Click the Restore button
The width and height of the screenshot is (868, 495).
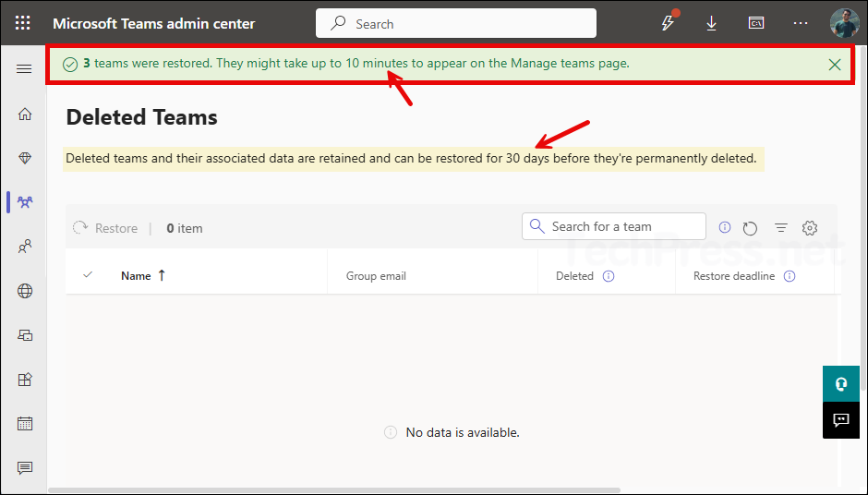[x=105, y=228]
